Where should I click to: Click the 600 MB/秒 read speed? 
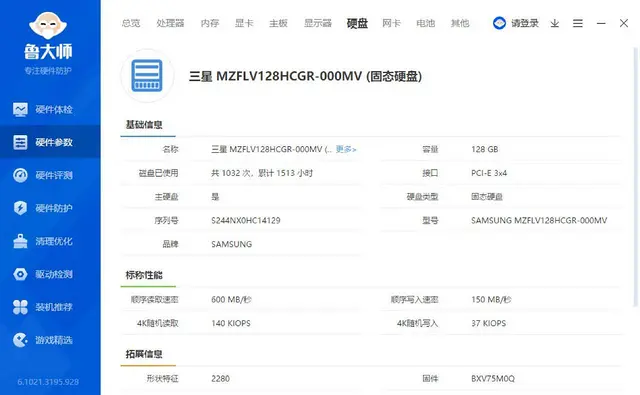[x=231, y=300]
